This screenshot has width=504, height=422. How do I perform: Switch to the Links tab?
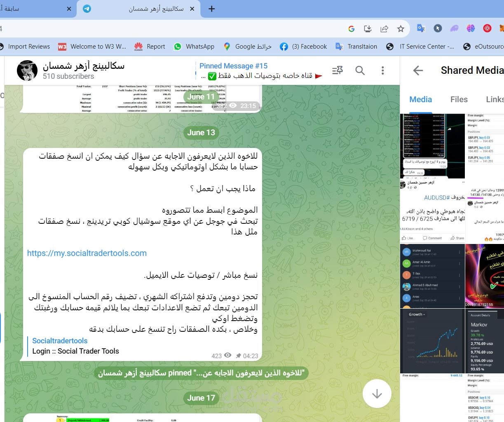tap(495, 99)
